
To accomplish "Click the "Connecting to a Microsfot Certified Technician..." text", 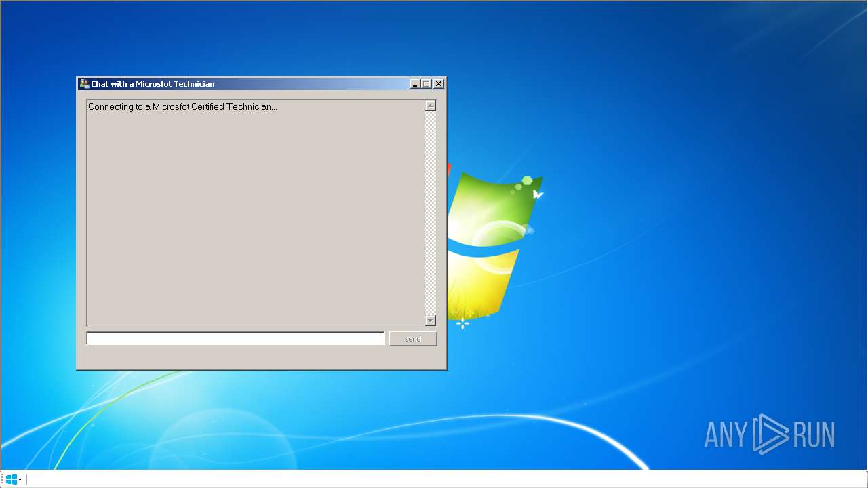I will click(182, 106).
